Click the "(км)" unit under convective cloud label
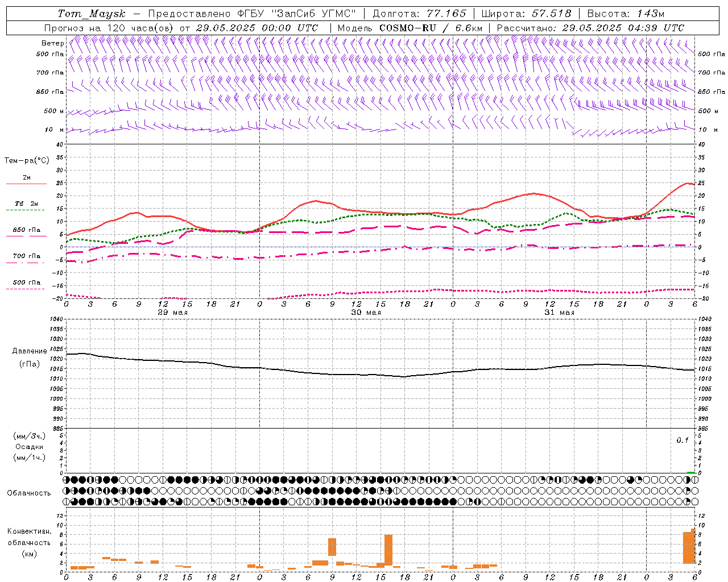This screenshot has width=728, height=582. [29, 554]
